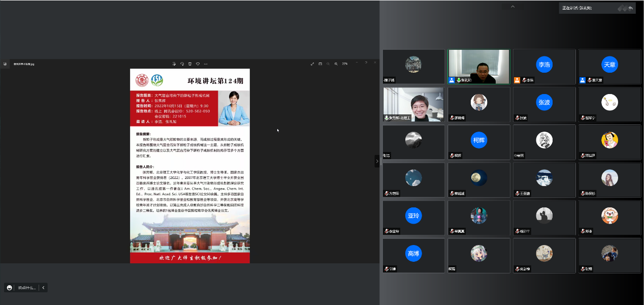
Task: Fit the image to the window
Action: coord(320,64)
